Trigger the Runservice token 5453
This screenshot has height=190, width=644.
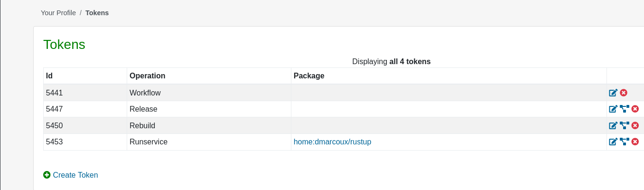point(625,142)
